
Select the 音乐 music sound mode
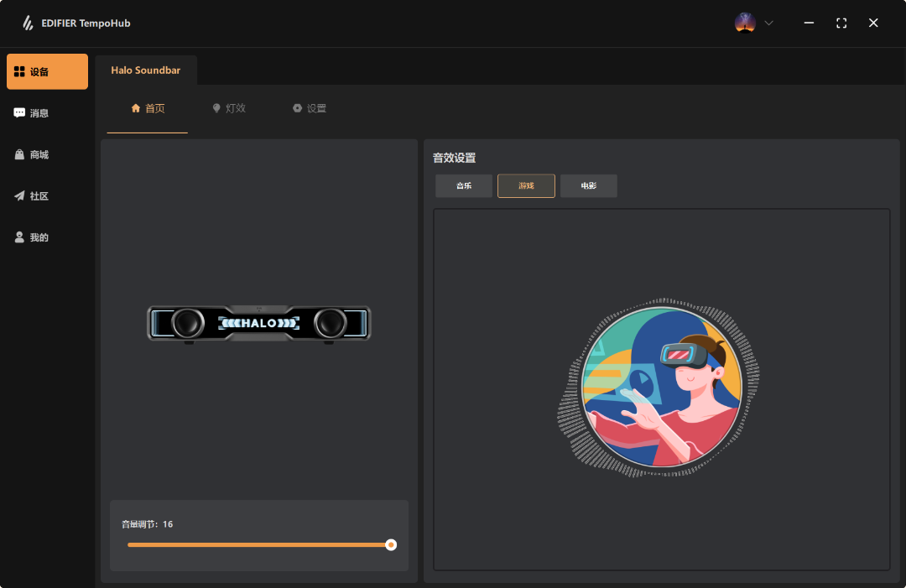click(x=464, y=186)
